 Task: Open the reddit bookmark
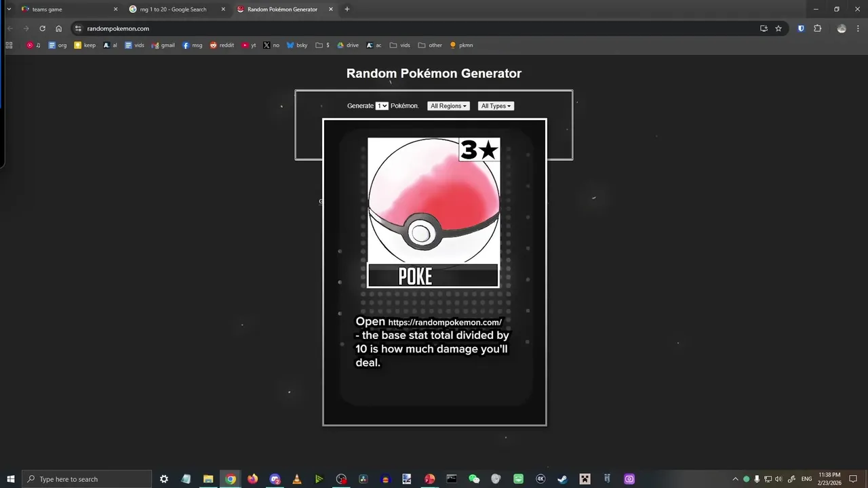tap(222, 45)
